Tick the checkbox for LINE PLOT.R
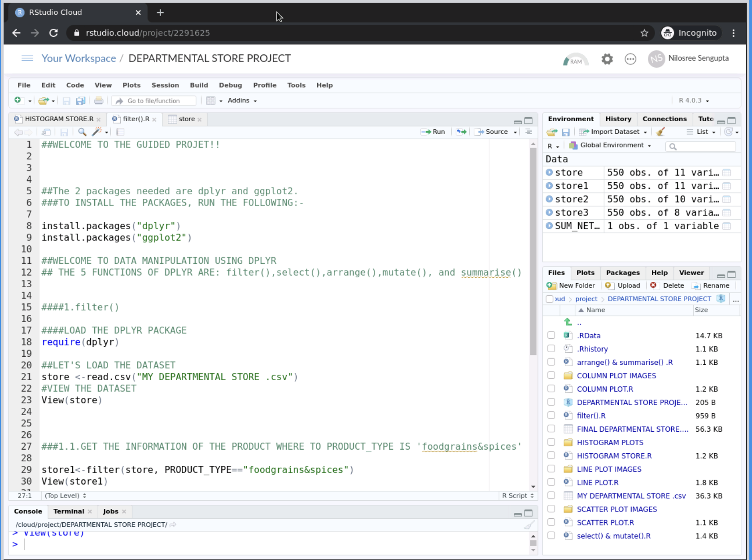Image resolution: width=752 pixels, height=560 pixels. (551, 482)
